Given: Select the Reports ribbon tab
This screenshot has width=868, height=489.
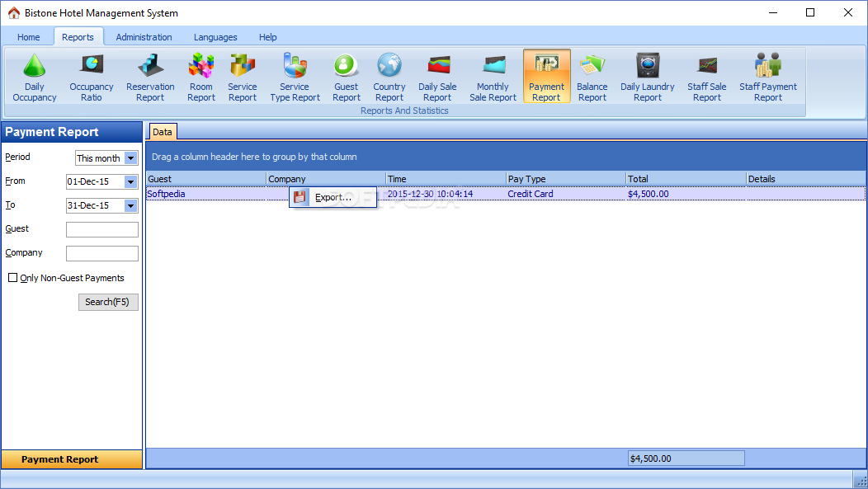Looking at the screenshot, I should 78,37.
